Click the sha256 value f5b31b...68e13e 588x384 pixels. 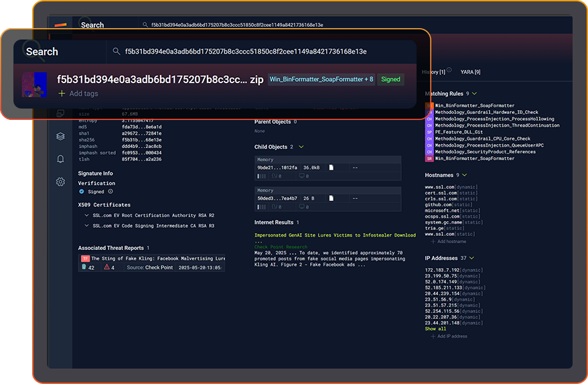coord(141,139)
